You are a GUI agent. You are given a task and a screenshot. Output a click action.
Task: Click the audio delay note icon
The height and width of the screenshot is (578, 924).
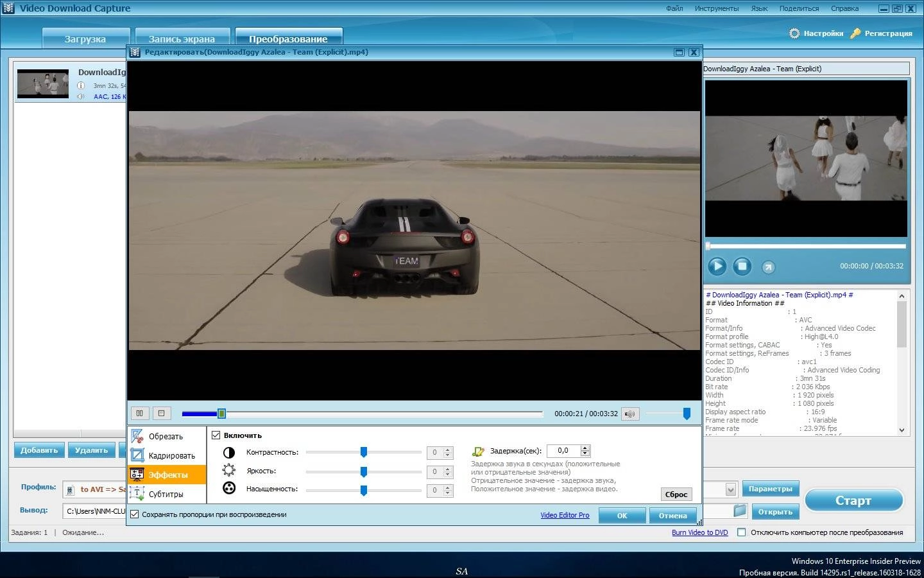[478, 451]
